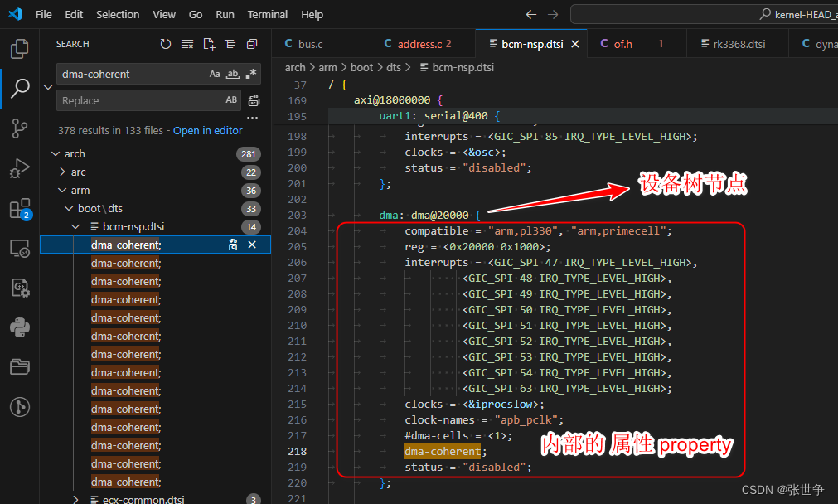The width and height of the screenshot is (838, 504).
Task: Open the Explorer view
Action: [19, 49]
